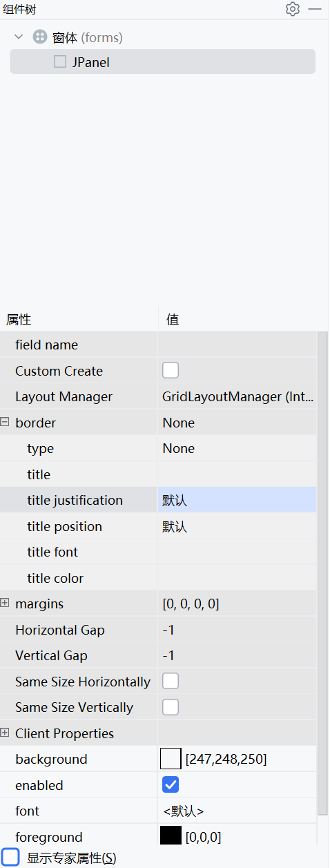Screen dimensions: 330x868
Task: Open component tree settings gear
Action: click(293, 9)
